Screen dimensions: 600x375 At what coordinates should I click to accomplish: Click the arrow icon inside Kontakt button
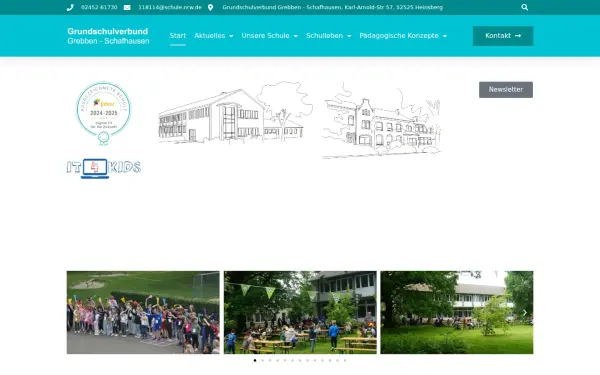pos(518,36)
